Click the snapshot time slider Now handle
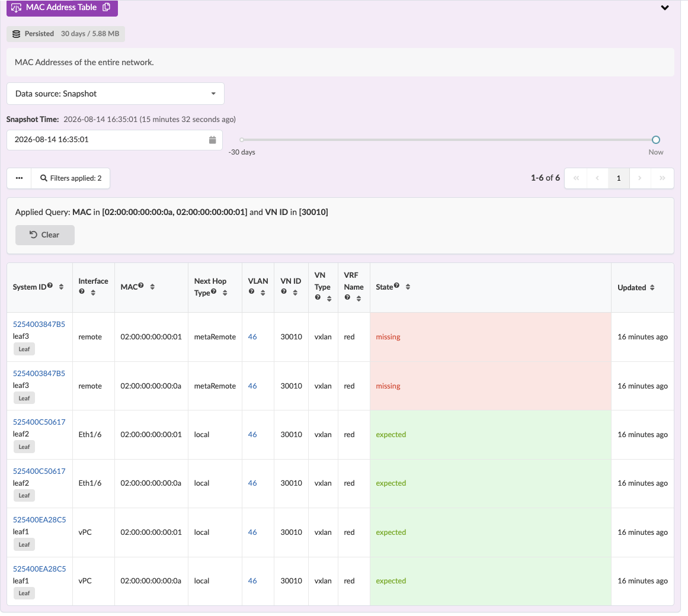 tap(655, 140)
